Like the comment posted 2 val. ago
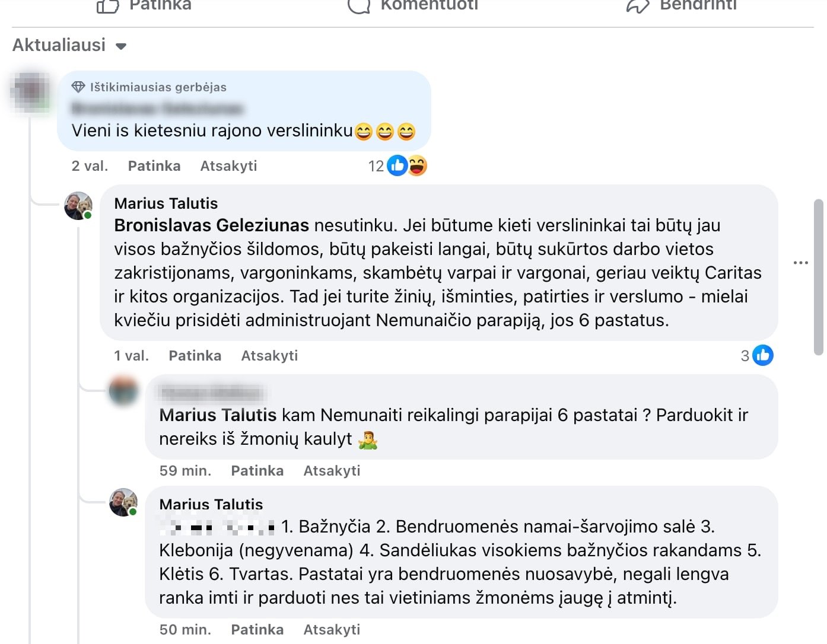 pyautogui.click(x=154, y=166)
